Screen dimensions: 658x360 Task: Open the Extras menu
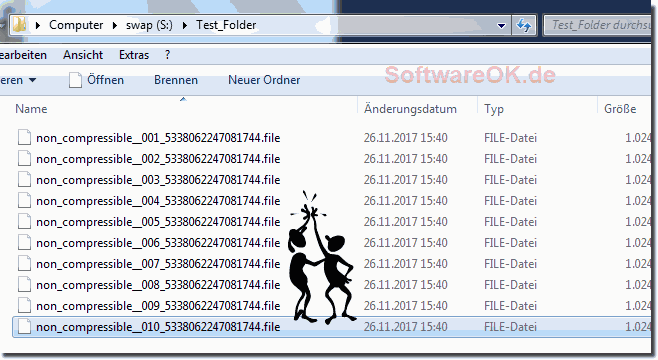click(x=134, y=55)
